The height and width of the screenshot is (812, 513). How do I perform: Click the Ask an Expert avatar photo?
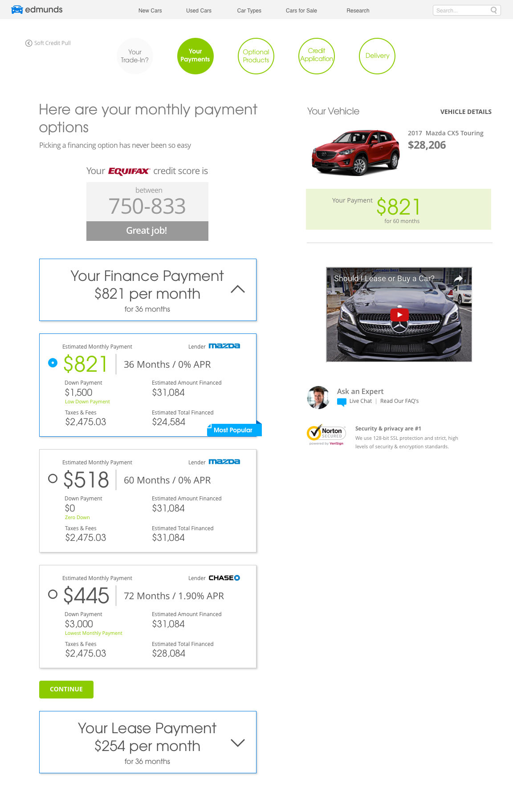(318, 397)
